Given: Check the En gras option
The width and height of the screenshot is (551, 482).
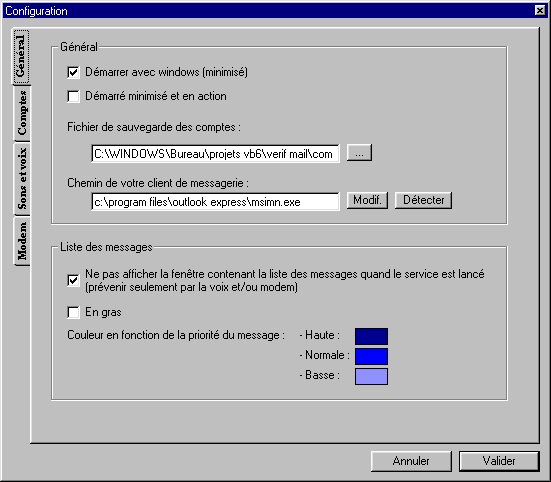Looking at the screenshot, I should tap(73, 312).
